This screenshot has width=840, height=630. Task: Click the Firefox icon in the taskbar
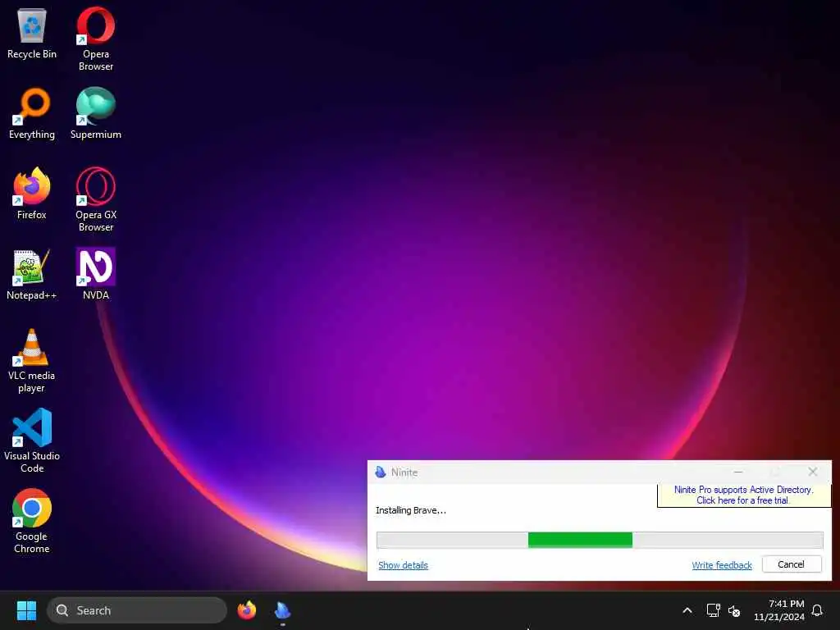click(246, 610)
